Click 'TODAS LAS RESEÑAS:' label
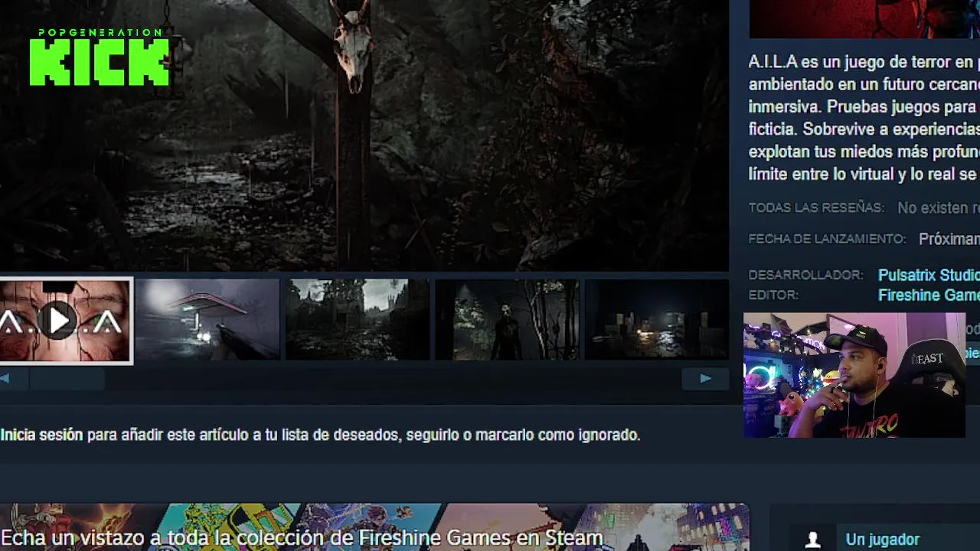Screen dimensions: 980x551 tap(816, 207)
